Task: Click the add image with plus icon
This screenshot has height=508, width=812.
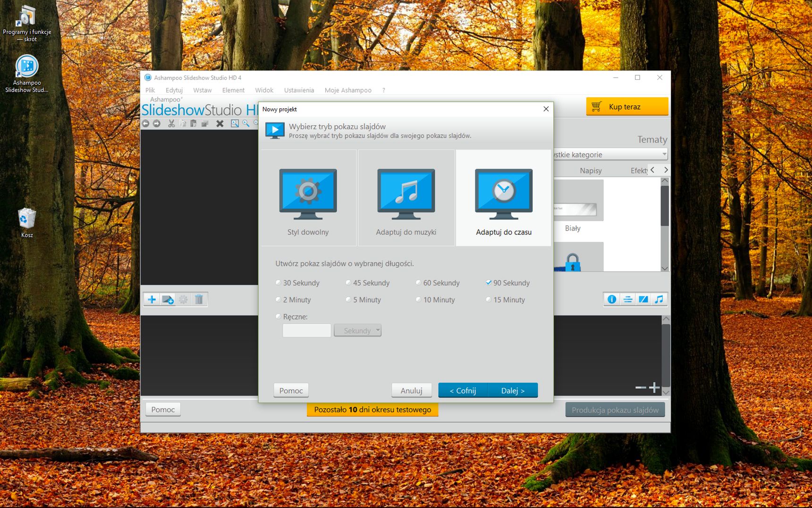Action: (x=168, y=300)
